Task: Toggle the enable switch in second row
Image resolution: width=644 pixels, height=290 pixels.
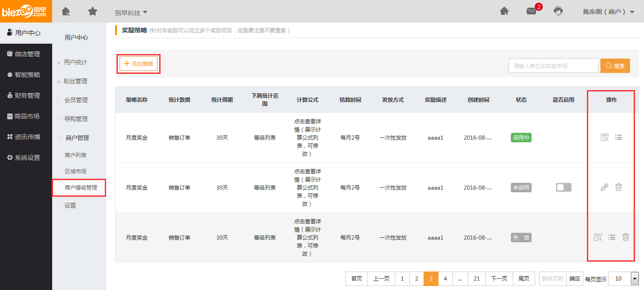Action: click(563, 187)
